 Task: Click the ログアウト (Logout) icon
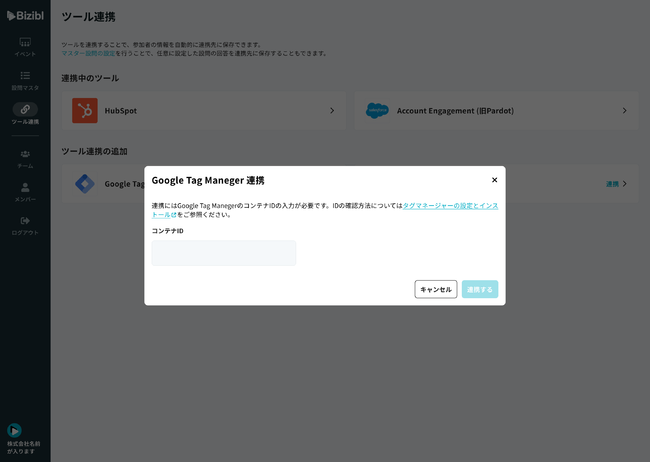point(25,220)
